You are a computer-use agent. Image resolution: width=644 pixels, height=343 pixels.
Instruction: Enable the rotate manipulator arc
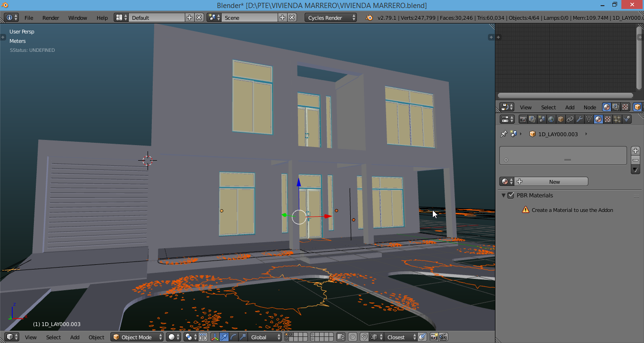pyautogui.click(x=234, y=337)
